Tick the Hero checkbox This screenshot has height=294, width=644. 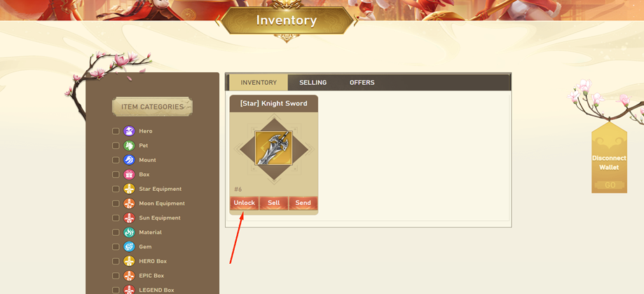pos(116,131)
